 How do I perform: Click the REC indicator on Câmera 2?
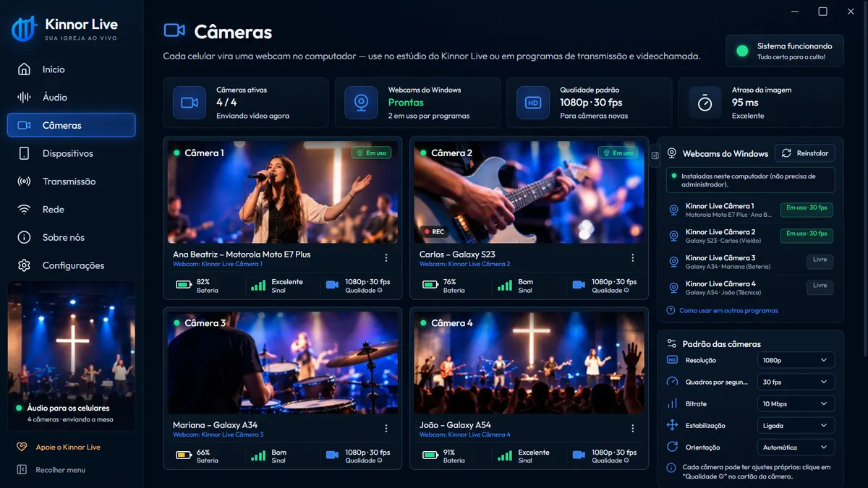pyautogui.click(x=434, y=232)
